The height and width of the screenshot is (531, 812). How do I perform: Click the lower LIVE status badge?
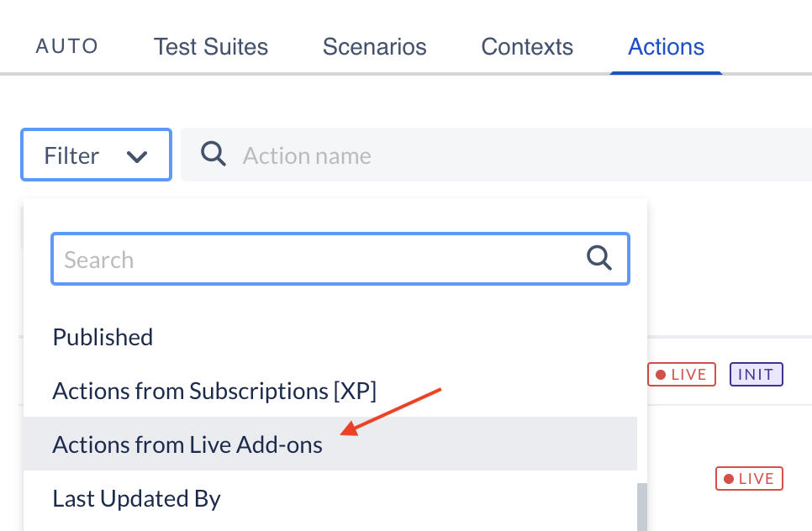point(749,478)
